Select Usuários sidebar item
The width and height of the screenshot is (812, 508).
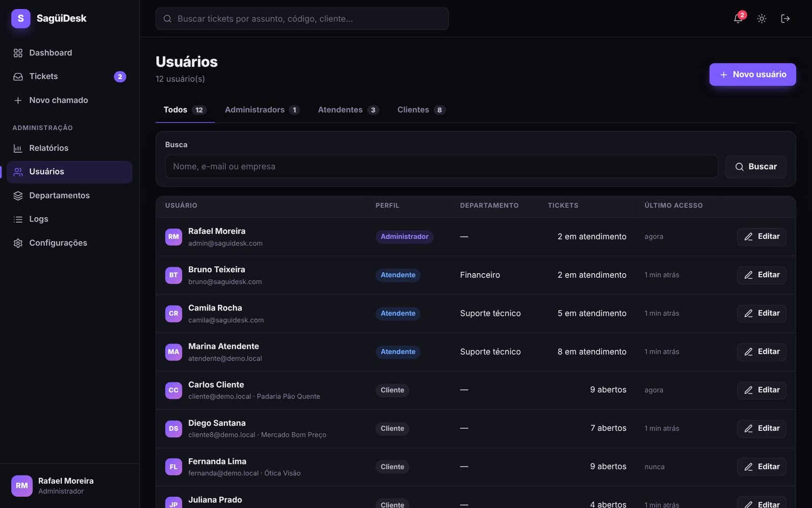(x=70, y=172)
